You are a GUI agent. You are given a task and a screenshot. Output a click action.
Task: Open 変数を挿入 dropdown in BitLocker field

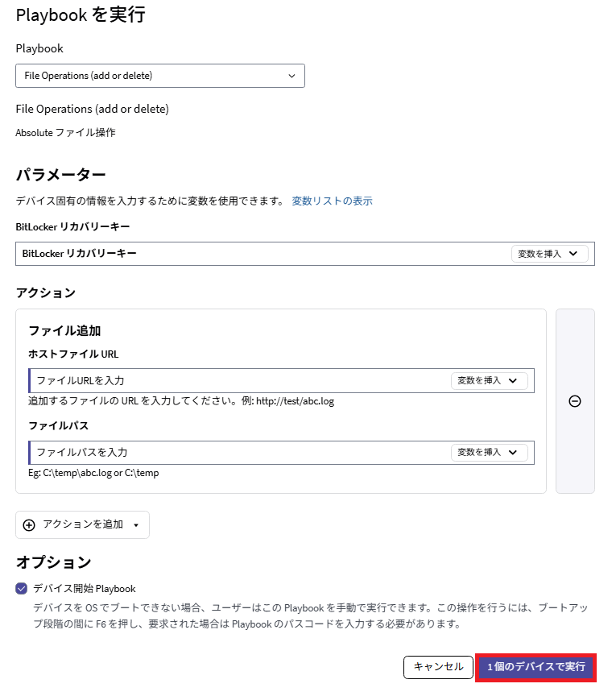[x=549, y=254]
